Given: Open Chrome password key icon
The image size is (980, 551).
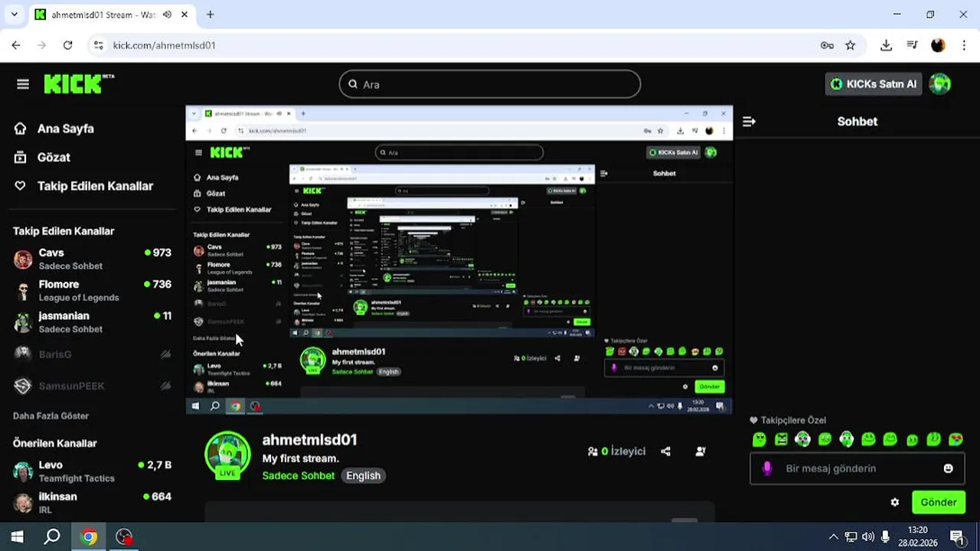Looking at the screenshot, I should click(827, 45).
